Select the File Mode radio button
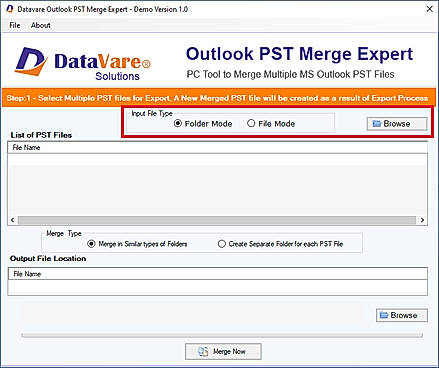This screenshot has width=439, height=368. click(x=271, y=124)
